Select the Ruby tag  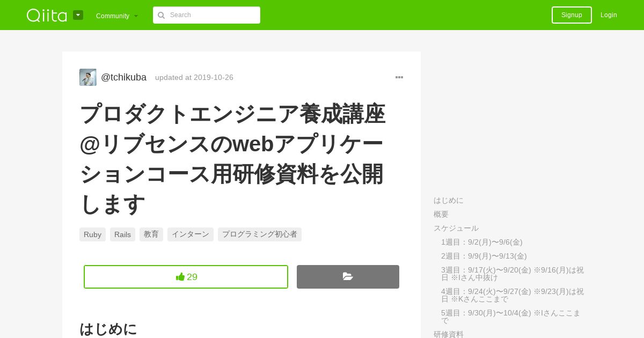coord(92,234)
